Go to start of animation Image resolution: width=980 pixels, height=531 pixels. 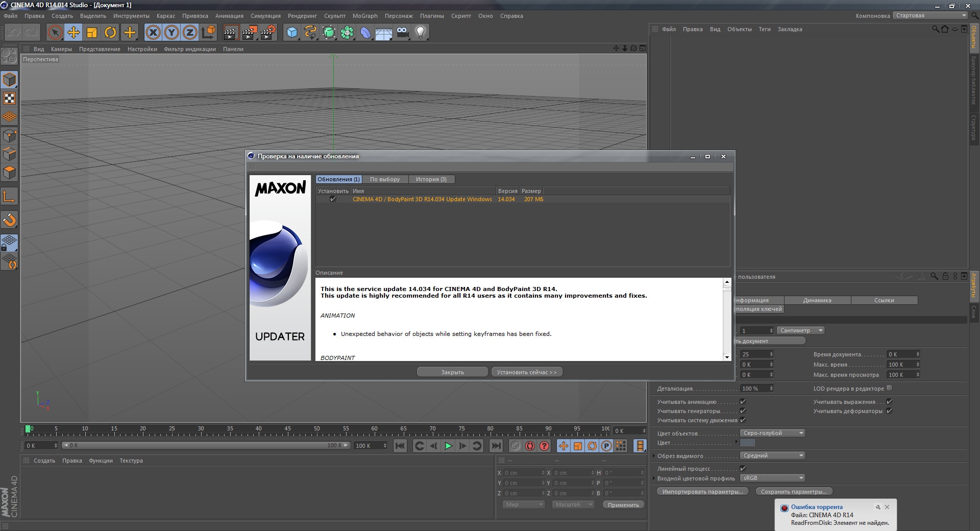pyautogui.click(x=400, y=446)
